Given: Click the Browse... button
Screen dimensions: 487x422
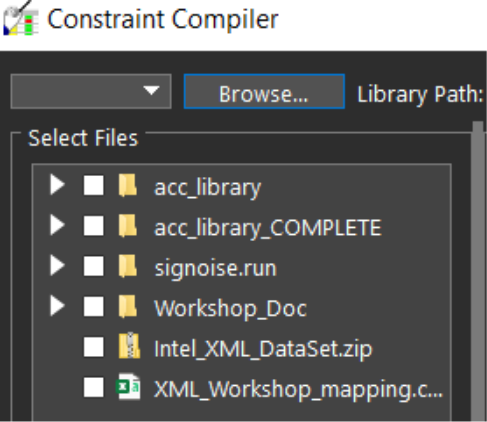Looking at the screenshot, I should point(264,91).
